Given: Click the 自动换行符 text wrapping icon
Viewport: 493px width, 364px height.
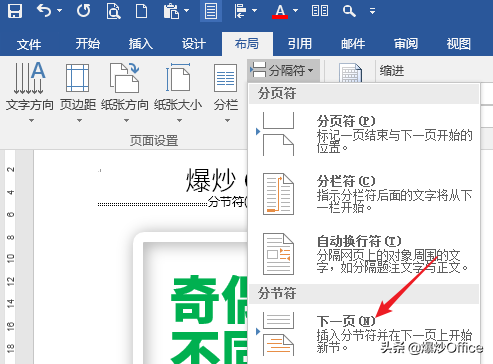Looking at the screenshot, I should coord(278,254).
